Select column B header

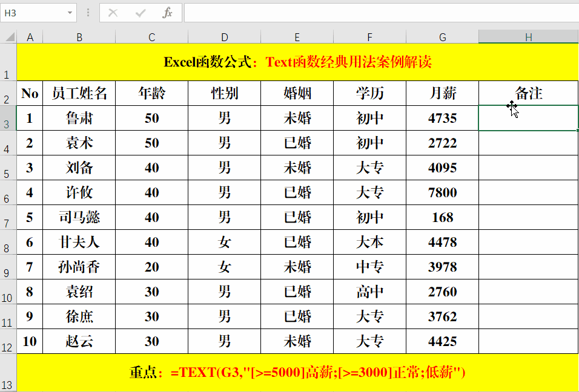pos(79,37)
